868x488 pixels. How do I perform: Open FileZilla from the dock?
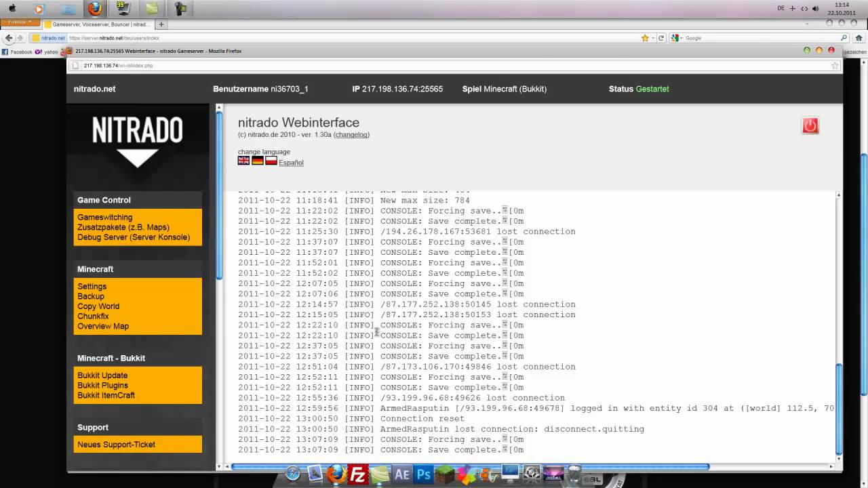pyautogui.click(x=358, y=475)
